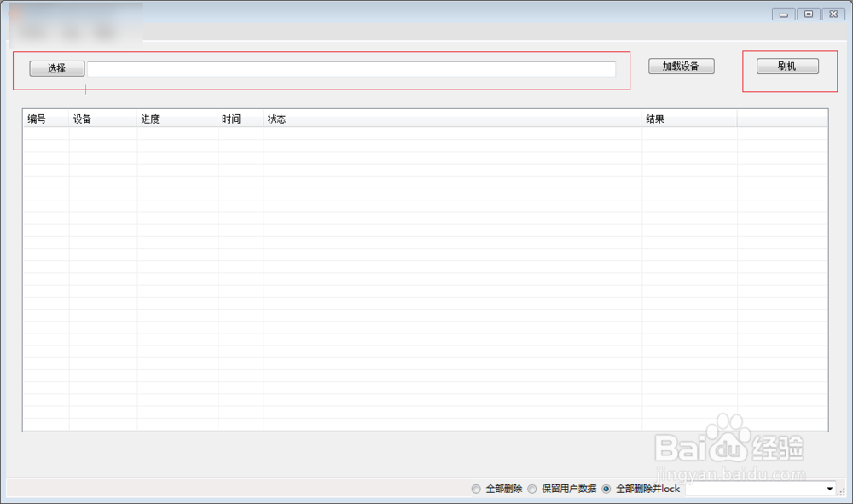Click the application icon in title bar
Screen dimensions: 853x504
pos(10,14)
